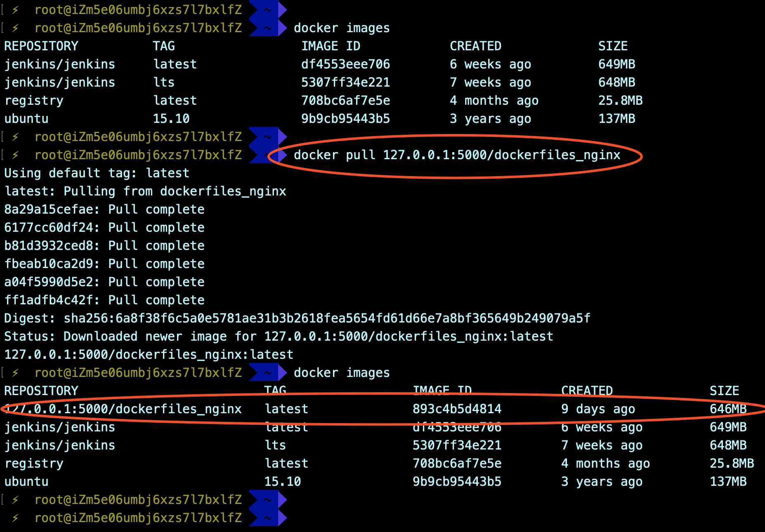Click the ~ directory segment on the second docker images prompt

268,373
